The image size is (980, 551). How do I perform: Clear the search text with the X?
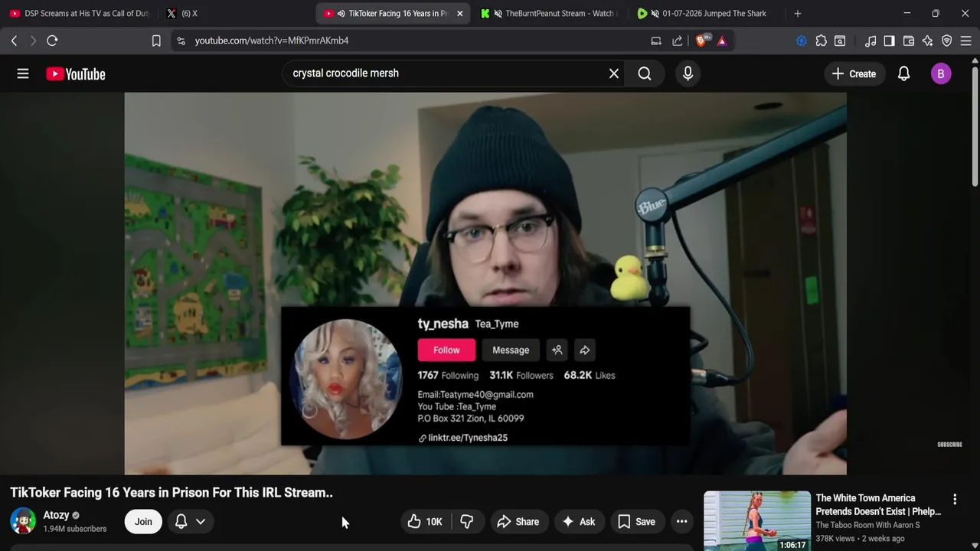(613, 73)
